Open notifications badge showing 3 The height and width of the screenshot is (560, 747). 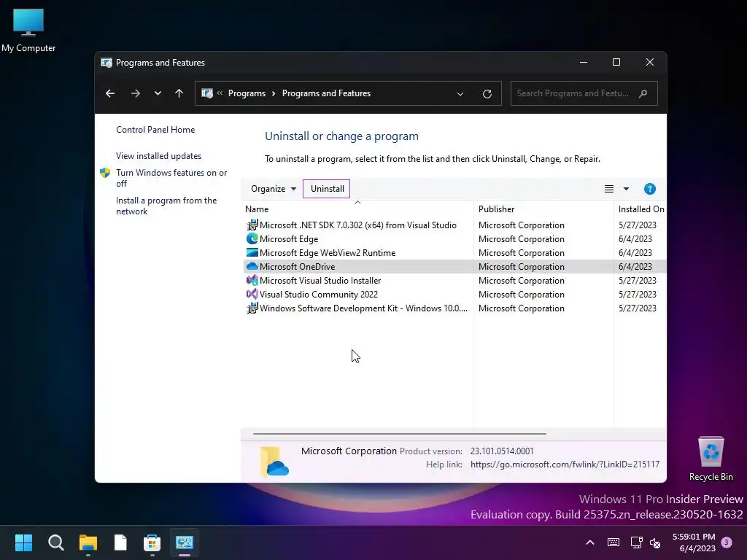click(x=727, y=542)
